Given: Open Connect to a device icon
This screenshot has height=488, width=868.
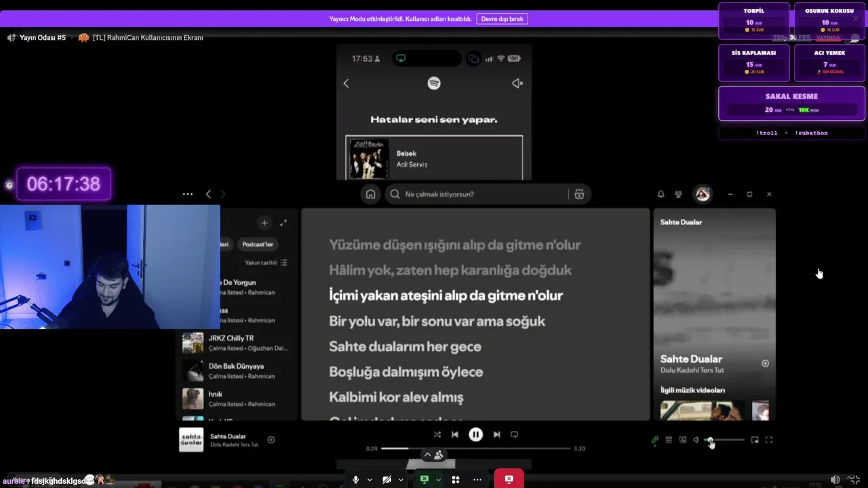Looking at the screenshot, I should click(x=683, y=440).
